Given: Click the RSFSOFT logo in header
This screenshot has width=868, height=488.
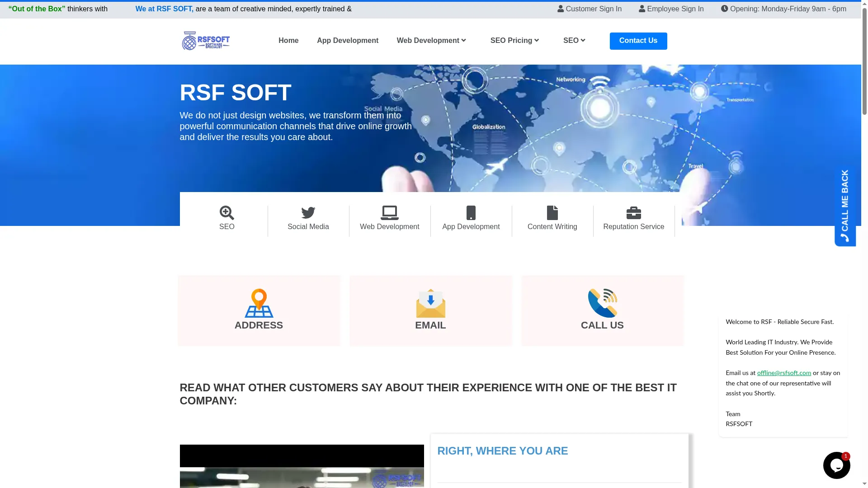Looking at the screenshot, I should pyautogui.click(x=206, y=41).
